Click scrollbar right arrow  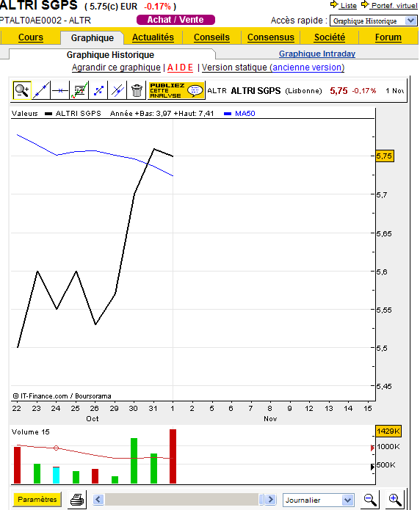tap(270, 499)
